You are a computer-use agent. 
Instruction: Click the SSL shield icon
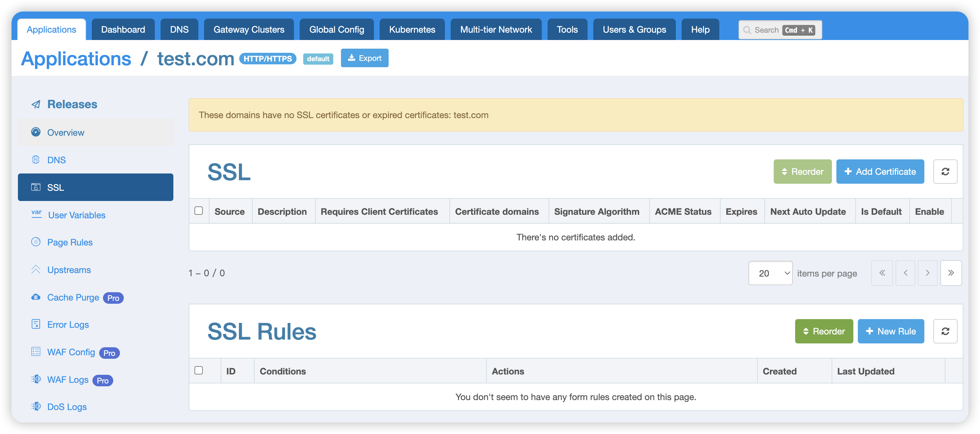pyautogui.click(x=36, y=187)
